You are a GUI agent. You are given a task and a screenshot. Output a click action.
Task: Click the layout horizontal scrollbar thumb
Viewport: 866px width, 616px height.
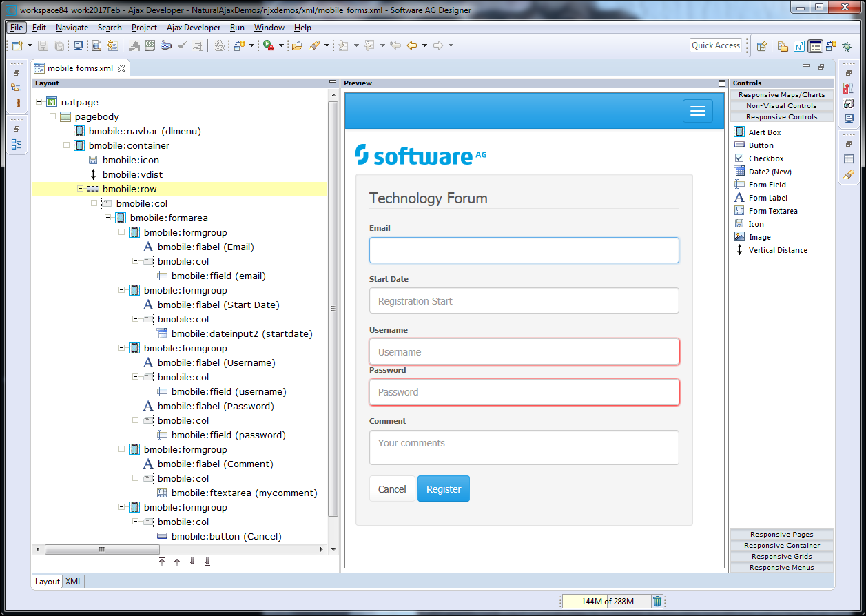pyautogui.click(x=101, y=550)
